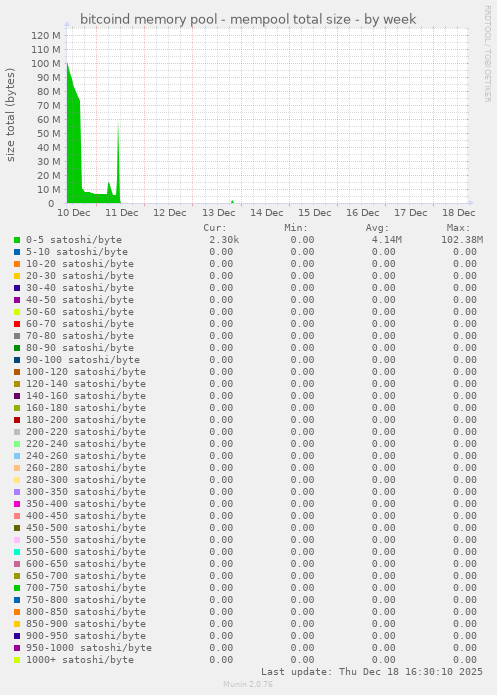Image resolution: width=497 pixels, height=695 pixels.
Task: Click the swatch for 1000+ satoshi/byte
Action: pyautogui.click(x=17, y=660)
